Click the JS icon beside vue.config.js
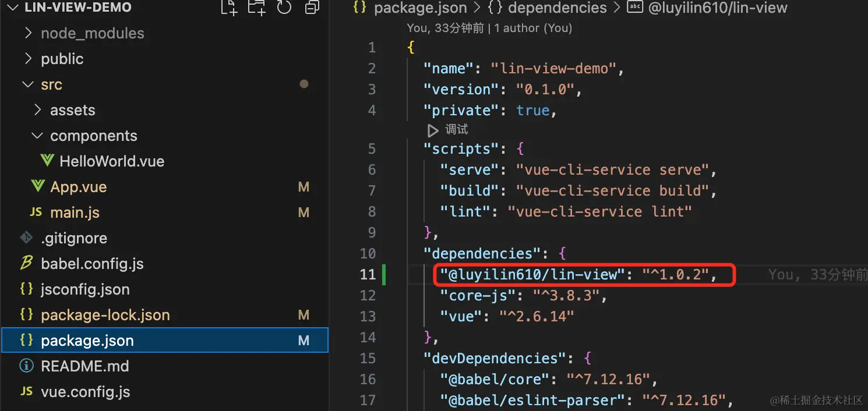Viewport: 868px width, 411px height. pos(26,392)
